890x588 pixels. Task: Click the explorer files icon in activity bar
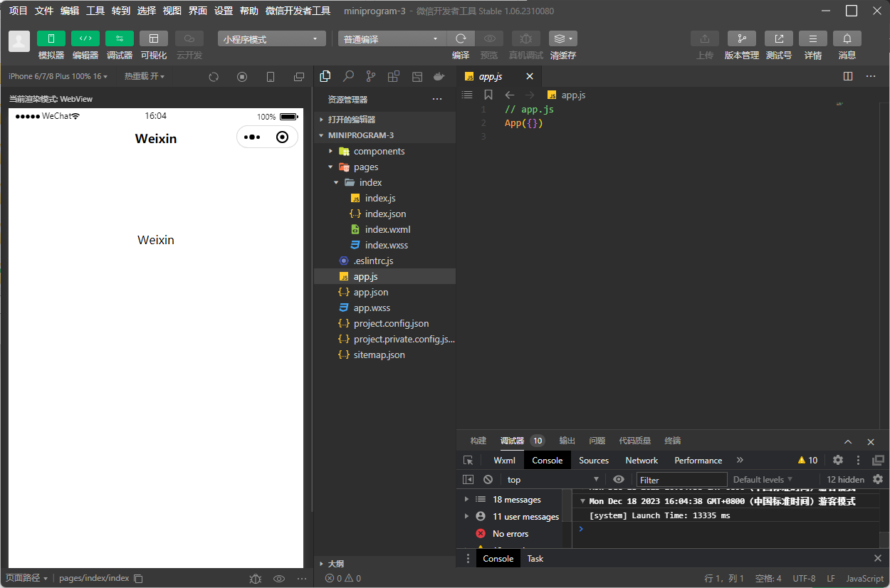(x=325, y=76)
